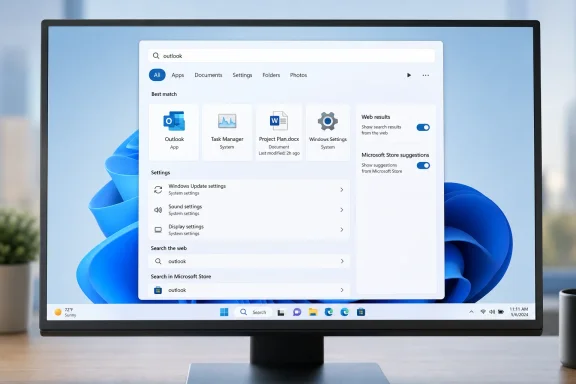Open Display settings result
This screenshot has width=576, height=384.
click(x=249, y=230)
